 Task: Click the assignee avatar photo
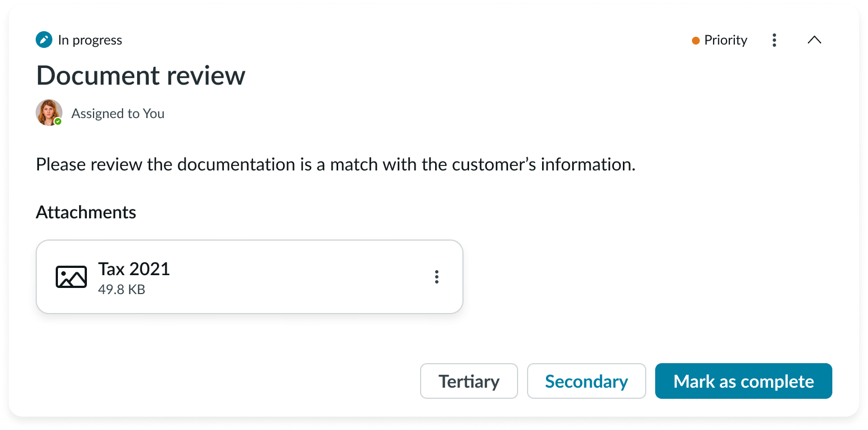(x=48, y=113)
